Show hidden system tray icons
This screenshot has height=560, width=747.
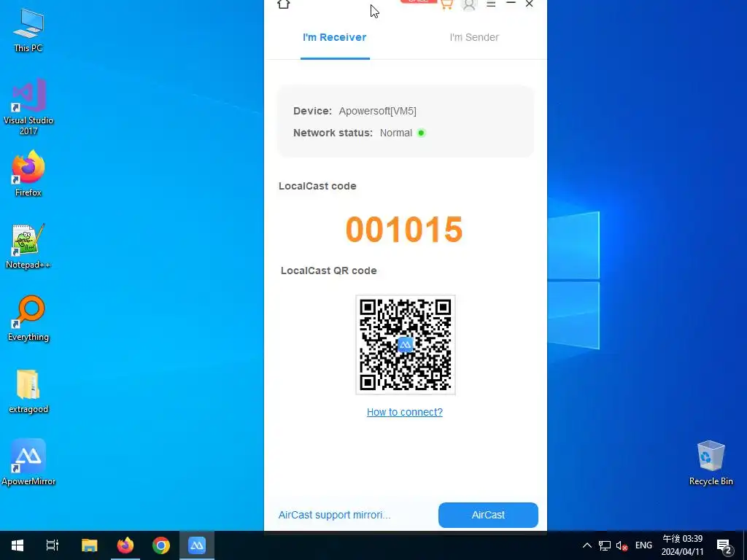point(587,545)
